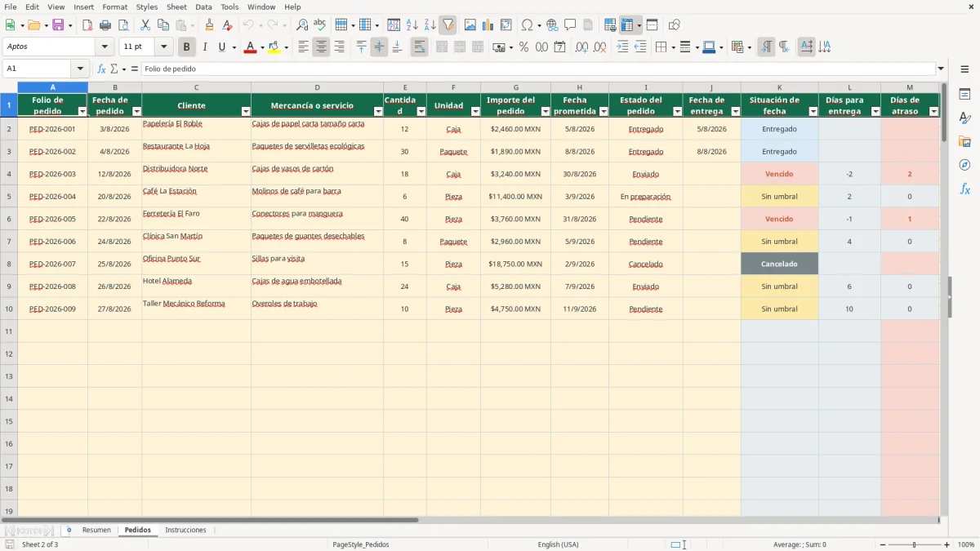Open the Format menu

114,7
